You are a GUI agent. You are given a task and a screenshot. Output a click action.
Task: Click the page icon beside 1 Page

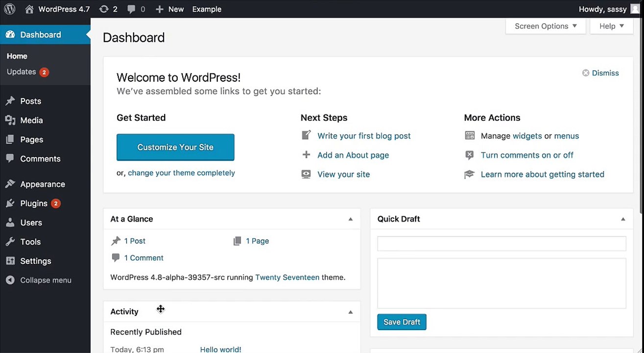(x=238, y=241)
